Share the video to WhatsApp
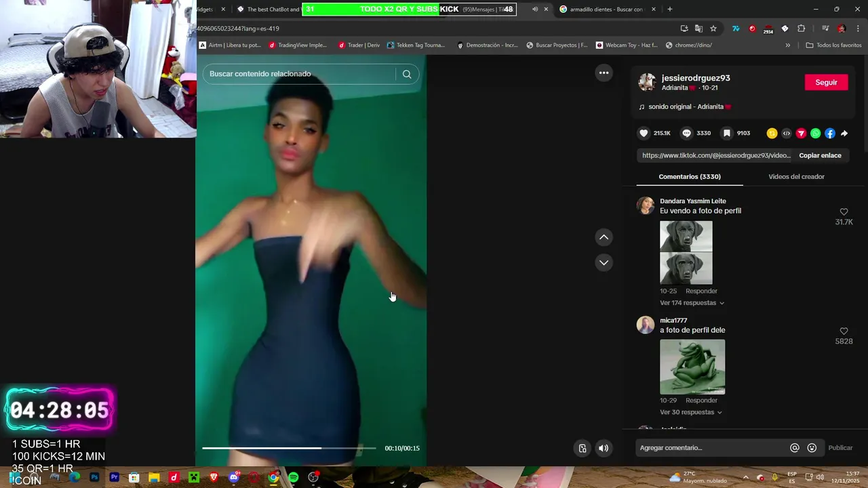868x488 pixels. point(815,134)
